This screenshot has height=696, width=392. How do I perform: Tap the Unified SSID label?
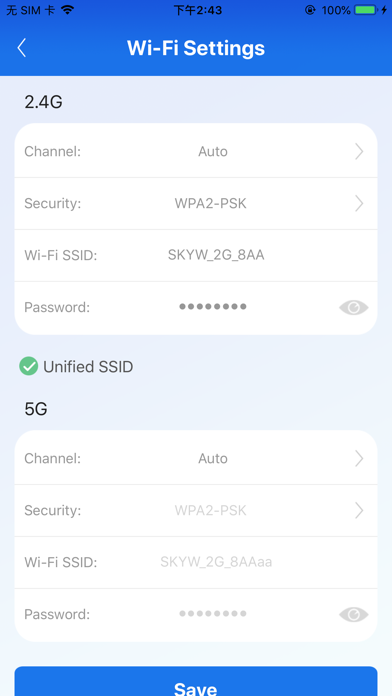click(88, 367)
